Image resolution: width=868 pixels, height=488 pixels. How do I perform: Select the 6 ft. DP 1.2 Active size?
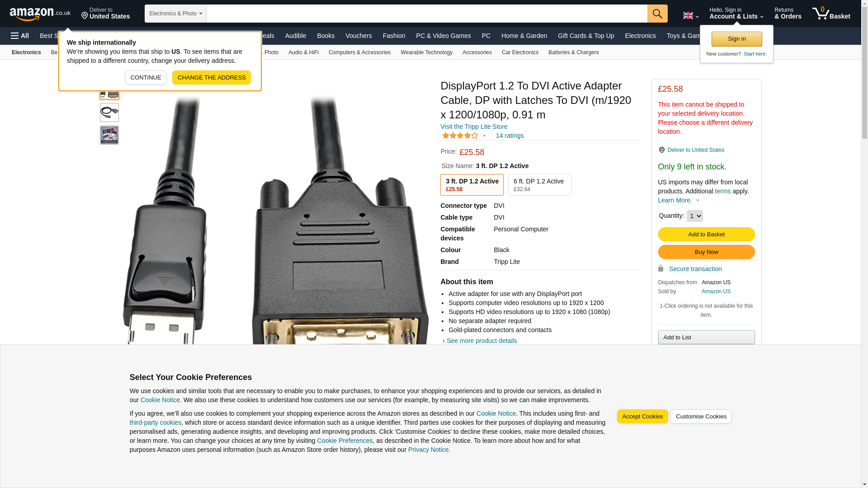coord(540,185)
